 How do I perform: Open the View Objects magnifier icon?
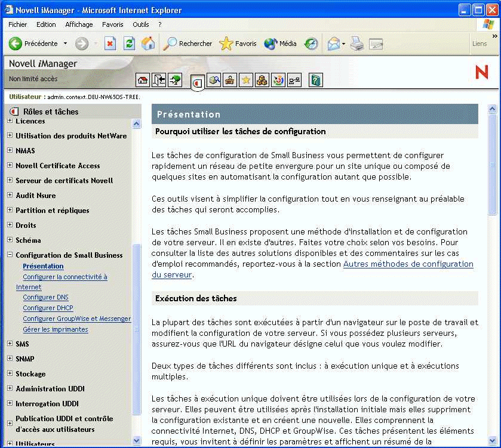pos(214,80)
